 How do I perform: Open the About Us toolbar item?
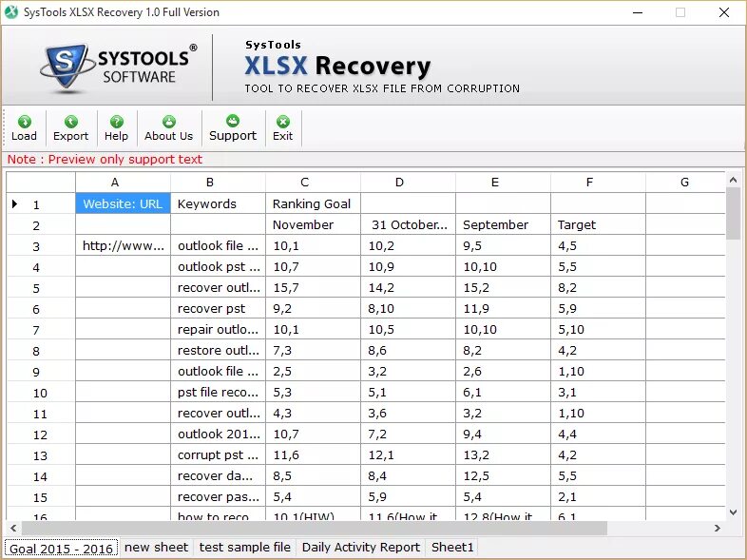[x=168, y=128]
